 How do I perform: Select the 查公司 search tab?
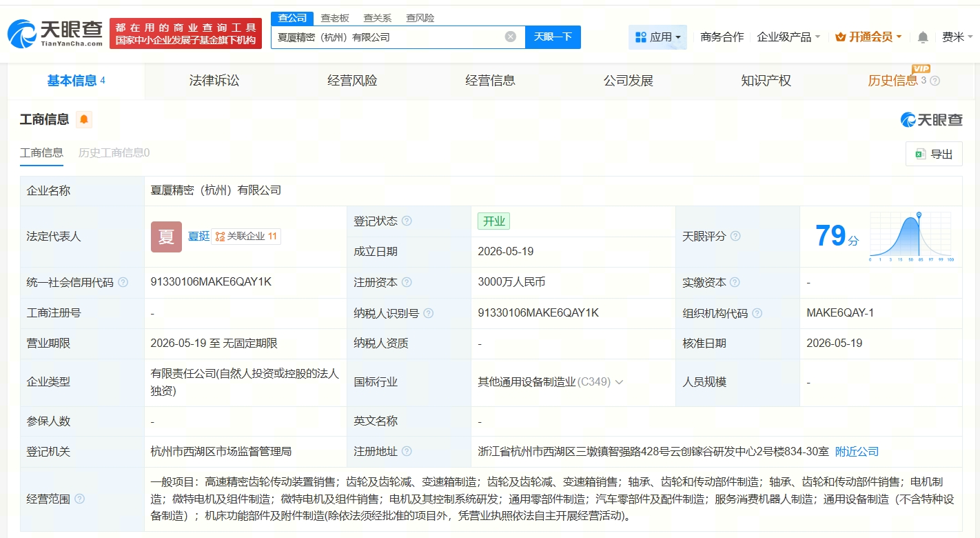(x=292, y=18)
